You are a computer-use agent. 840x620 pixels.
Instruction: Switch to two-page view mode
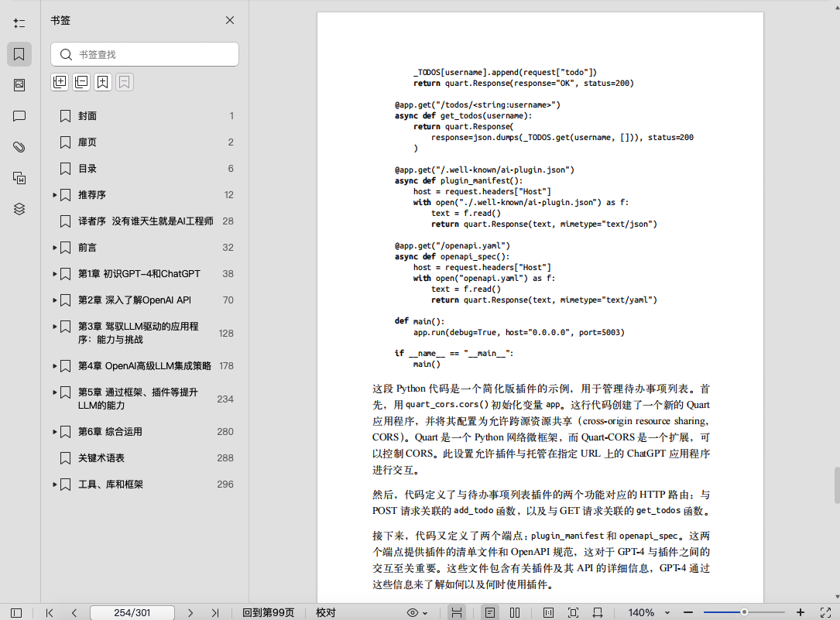515,612
